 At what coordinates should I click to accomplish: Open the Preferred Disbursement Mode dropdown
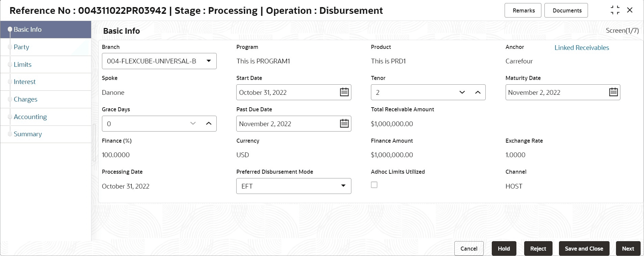(x=343, y=186)
